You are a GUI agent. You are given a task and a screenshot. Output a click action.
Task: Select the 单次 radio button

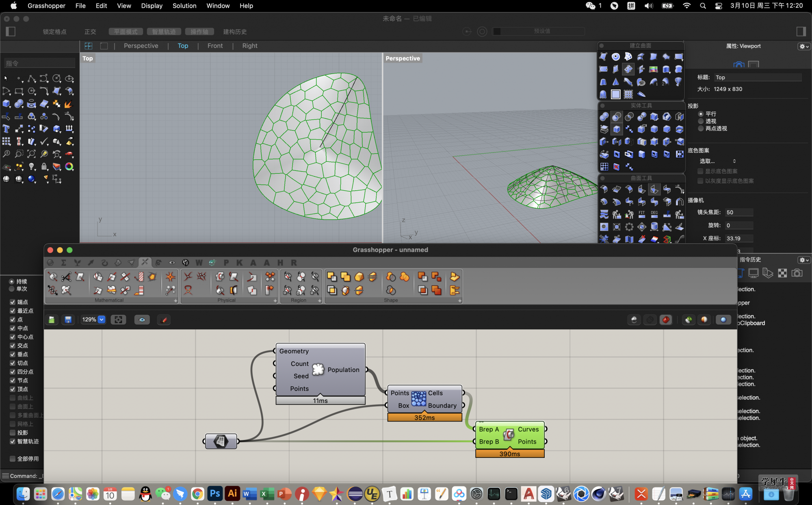[11, 289]
